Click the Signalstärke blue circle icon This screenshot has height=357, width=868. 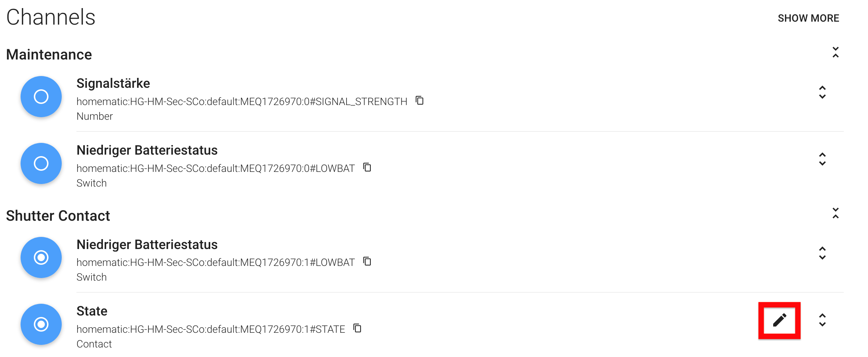click(x=41, y=97)
